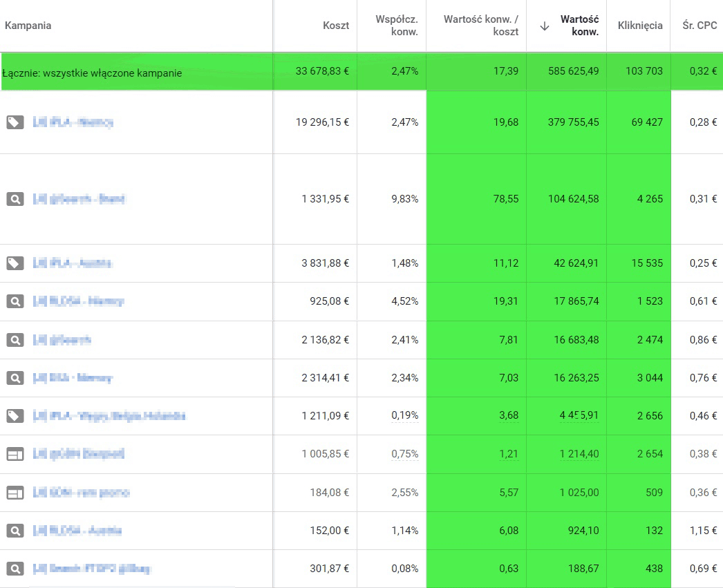Click the shopping tag icon in the 3 831,88 € row
The image size is (723, 588).
pyautogui.click(x=15, y=263)
